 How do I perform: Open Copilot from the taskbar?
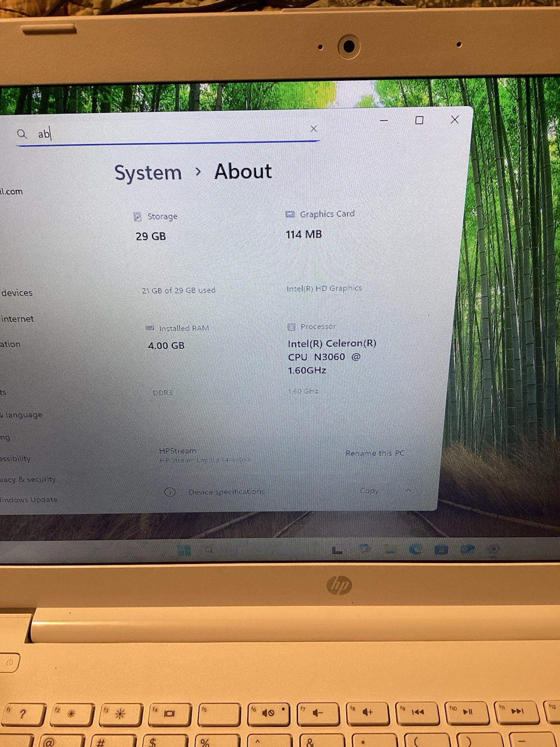click(364, 549)
